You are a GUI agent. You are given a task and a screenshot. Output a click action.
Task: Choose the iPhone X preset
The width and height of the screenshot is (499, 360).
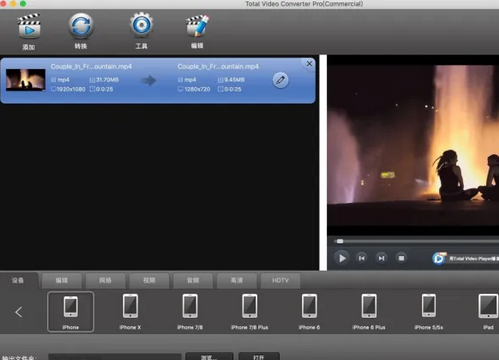click(130, 312)
